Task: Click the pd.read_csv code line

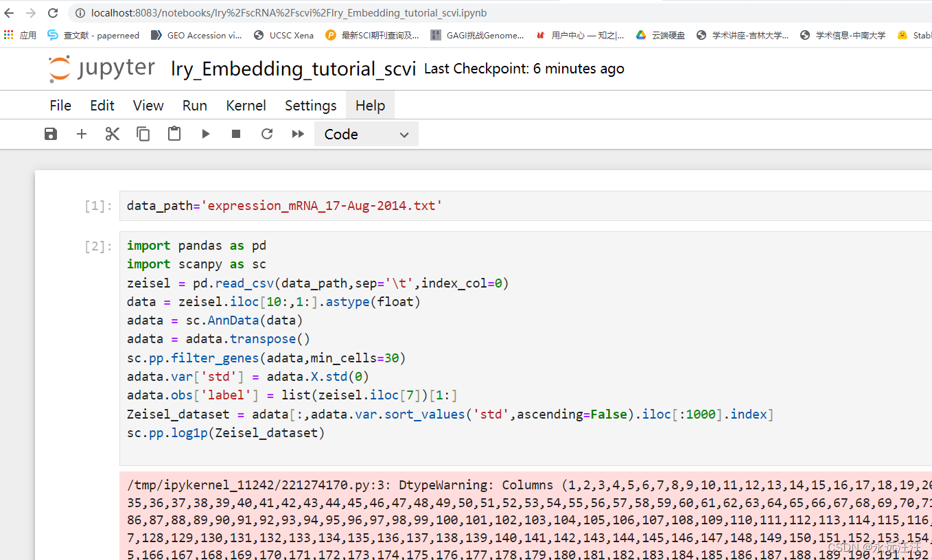Action: point(318,283)
